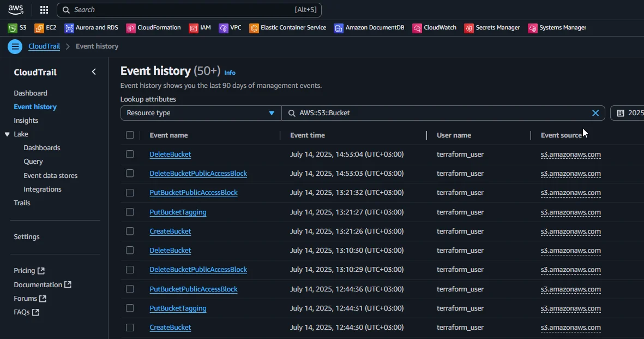Check the top DeleteBucket event row

pos(130,154)
